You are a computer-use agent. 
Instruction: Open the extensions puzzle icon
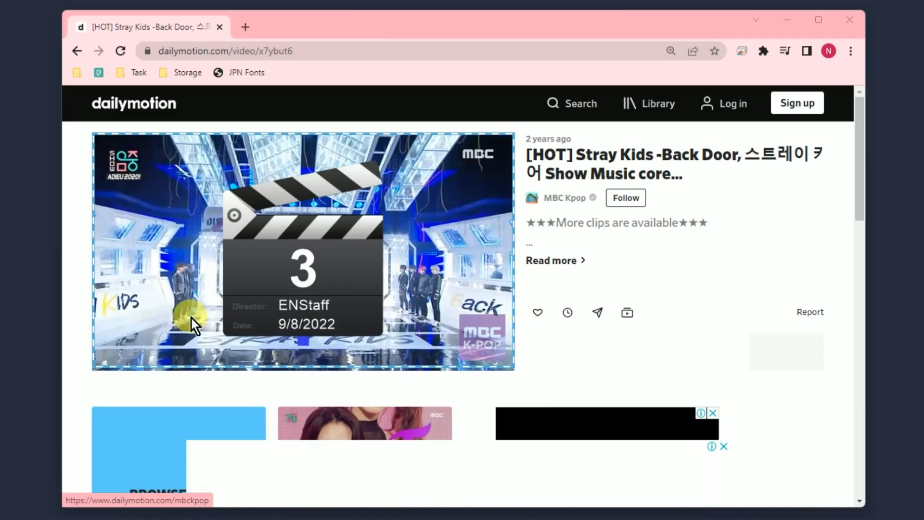[x=763, y=51]
